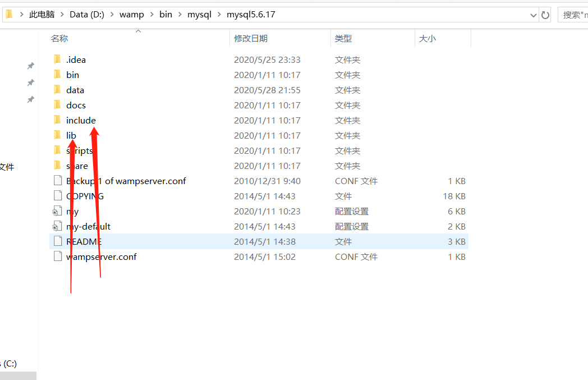Viewport: 588px width, 380px height.
Task: Open the include folder
Action: tap(81, 120)
